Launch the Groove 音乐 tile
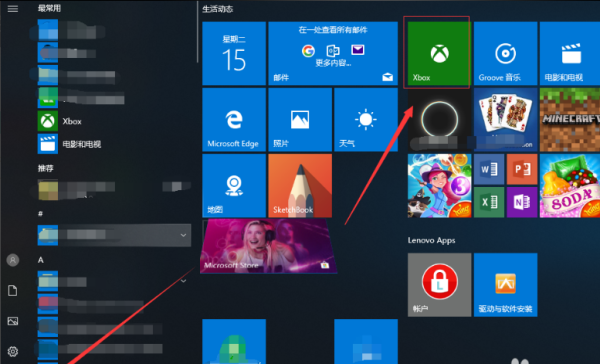Viewport: 600px width, 364px height. tap(505, 53)
